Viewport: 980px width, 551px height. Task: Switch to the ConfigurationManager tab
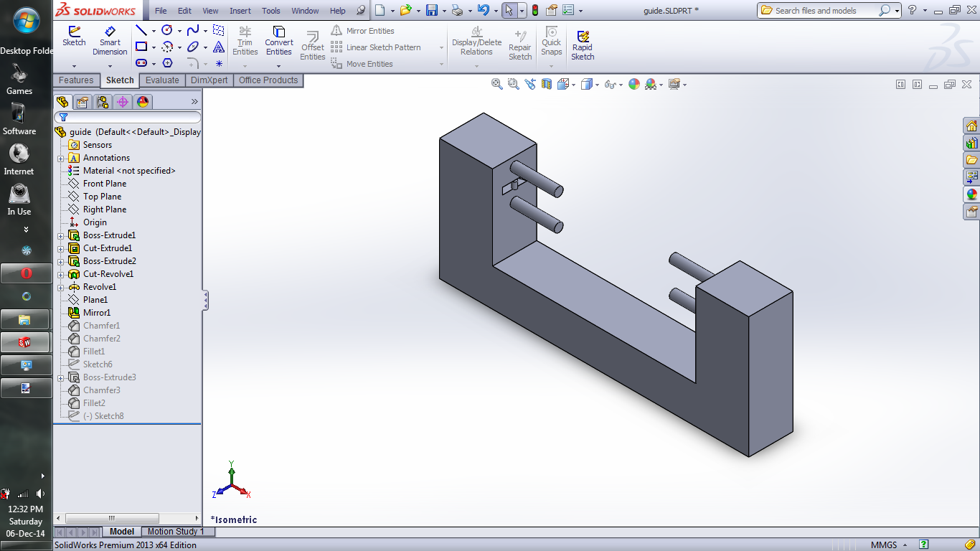[x=103, y=102]
